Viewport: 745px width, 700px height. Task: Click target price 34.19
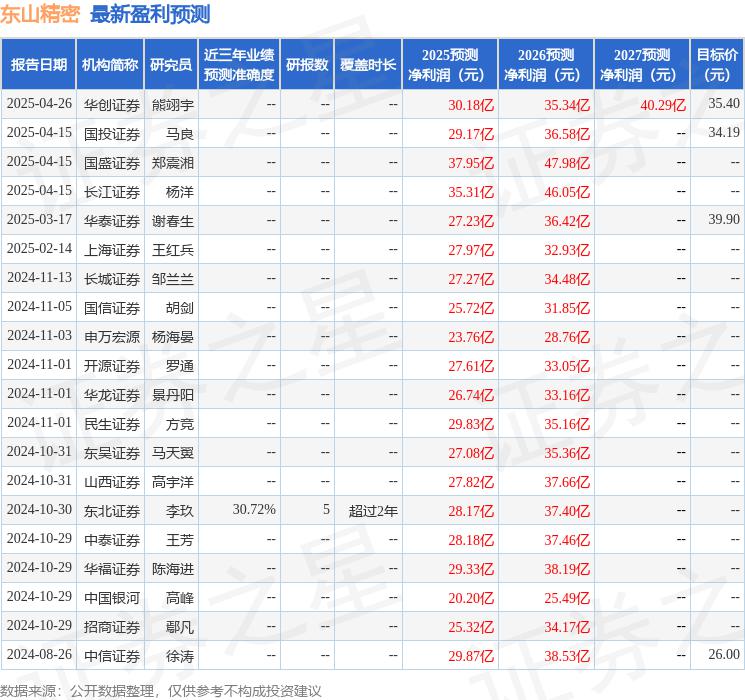[724, 133]
